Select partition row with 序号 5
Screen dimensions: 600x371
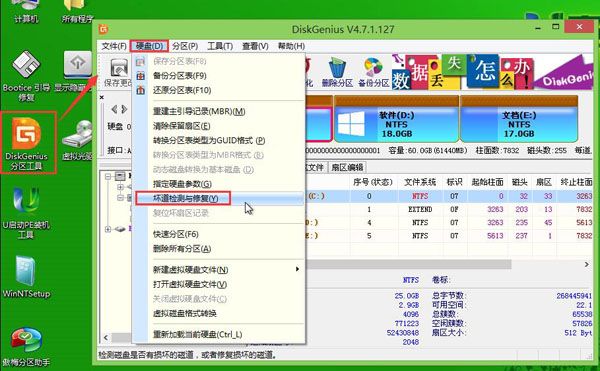(x=449, y=236)
